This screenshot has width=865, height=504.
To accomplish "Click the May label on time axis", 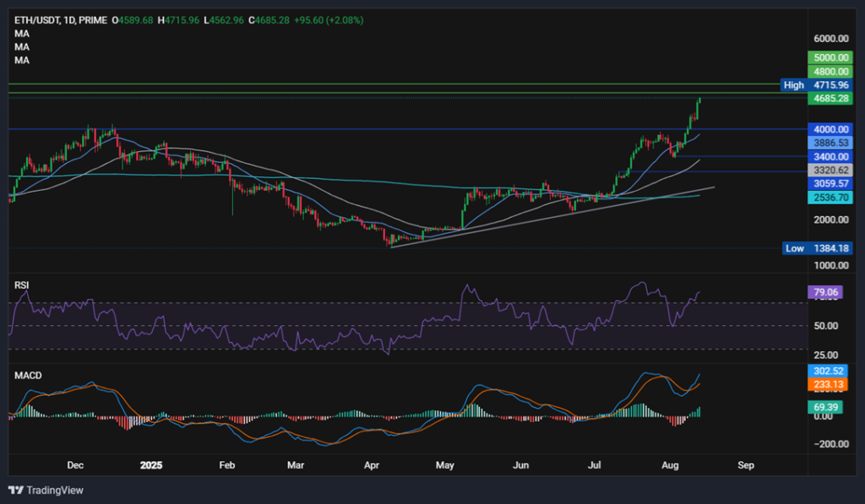I will pos(444,465).
